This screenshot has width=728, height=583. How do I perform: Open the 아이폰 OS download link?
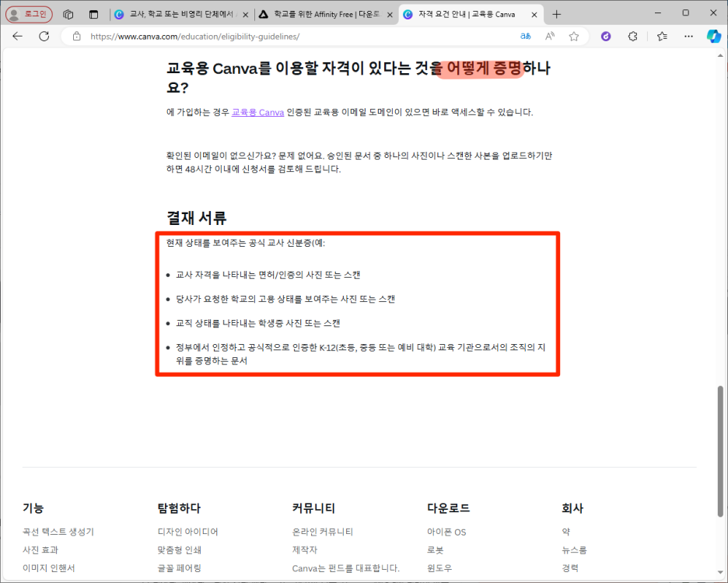[446, 532]
